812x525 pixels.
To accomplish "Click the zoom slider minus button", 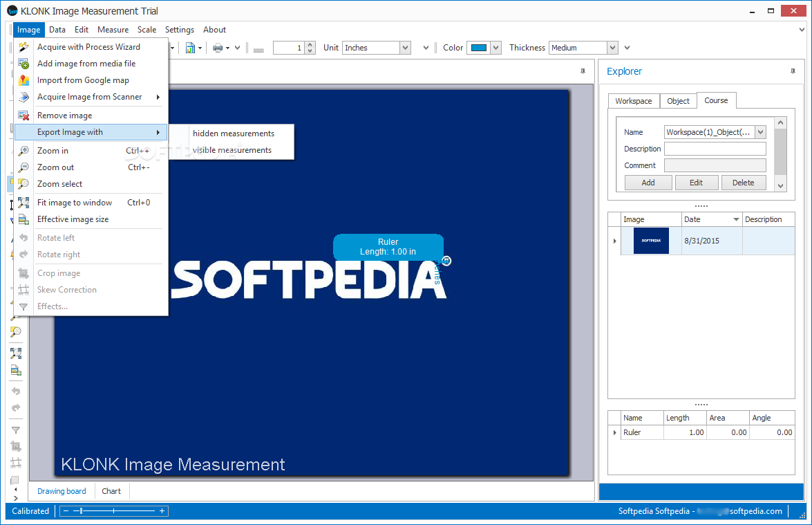I will click(65, 511).
